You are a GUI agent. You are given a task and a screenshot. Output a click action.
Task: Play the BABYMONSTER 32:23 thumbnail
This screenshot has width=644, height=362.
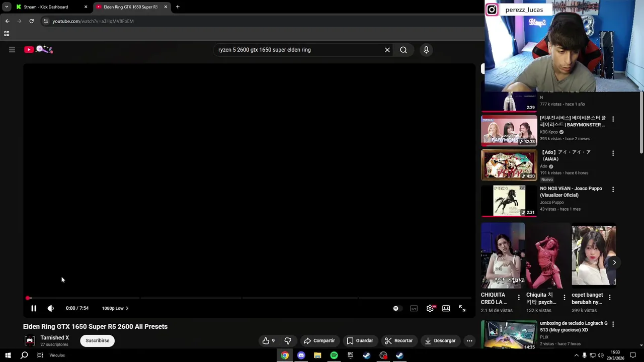[x=509, y=130]
